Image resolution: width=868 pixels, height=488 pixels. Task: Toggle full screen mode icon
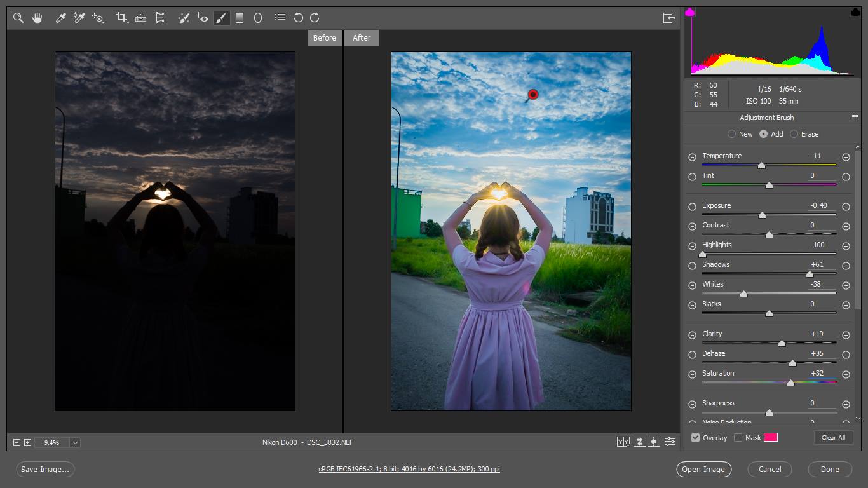668,18
